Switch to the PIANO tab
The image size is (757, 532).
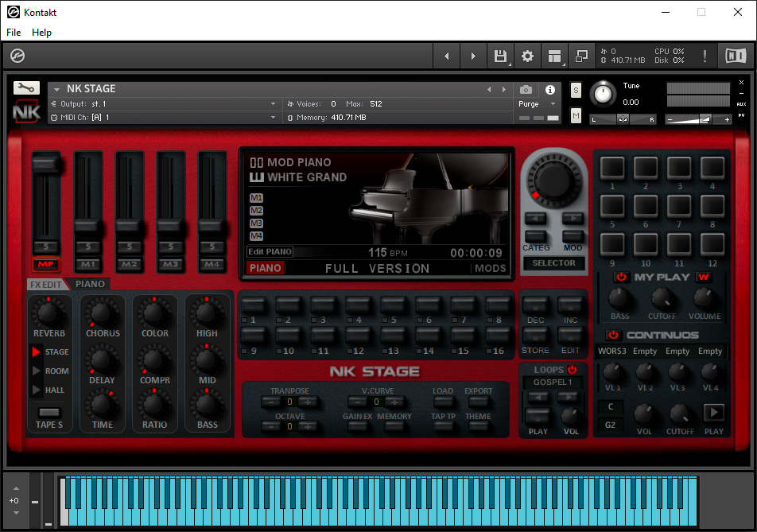click(90, 284)
